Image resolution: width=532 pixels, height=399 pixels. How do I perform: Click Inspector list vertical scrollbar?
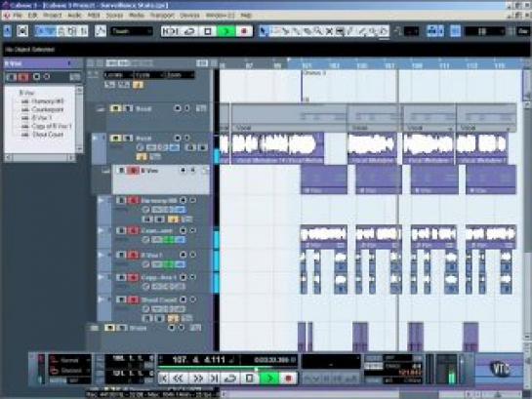click(79, 119)
